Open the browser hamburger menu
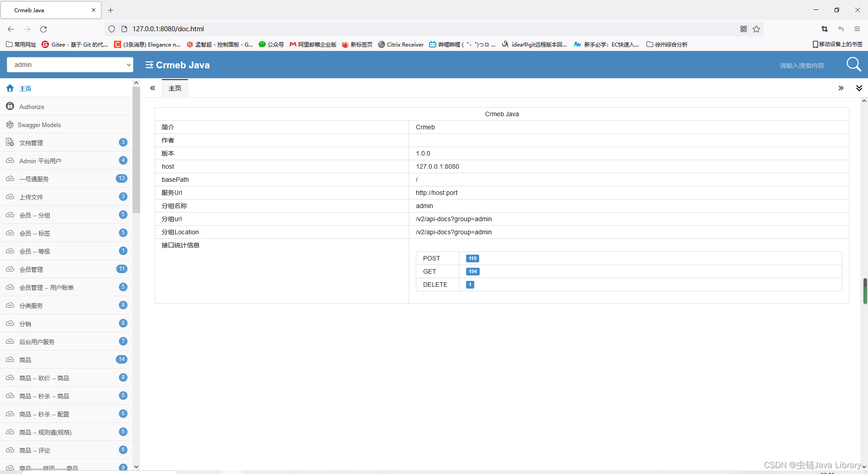Image resolution: width=868 pixels, height=474 pixels. coord(857,29)
